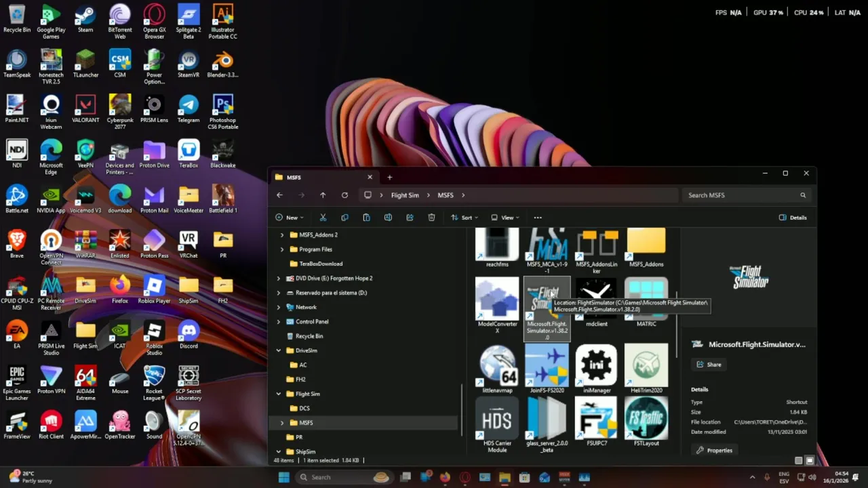Open the Telegram desktop icon
The width and height of the screenshot is (868, 488).
[189, 109]
